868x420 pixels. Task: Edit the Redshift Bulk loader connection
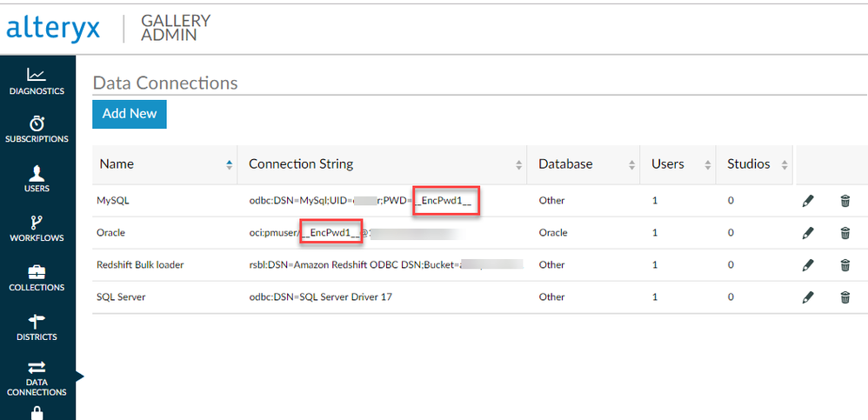(808, 265)
